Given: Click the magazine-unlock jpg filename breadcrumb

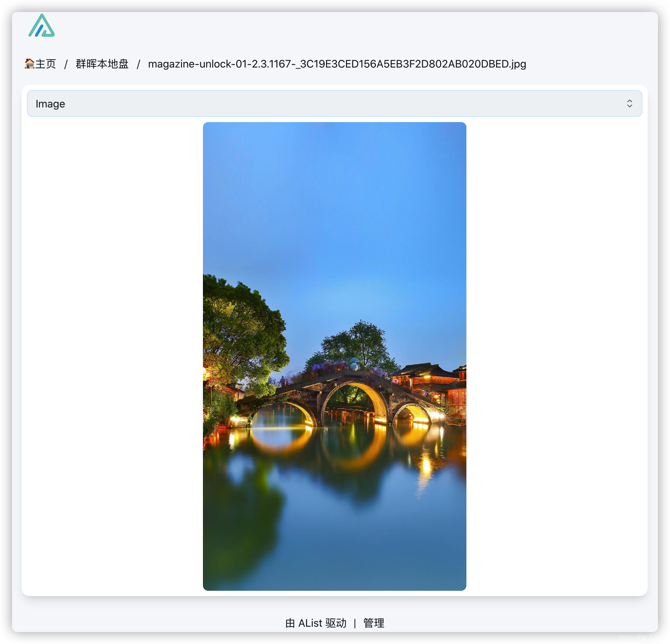Looking at the screenshot, I should tap(337, 64).
